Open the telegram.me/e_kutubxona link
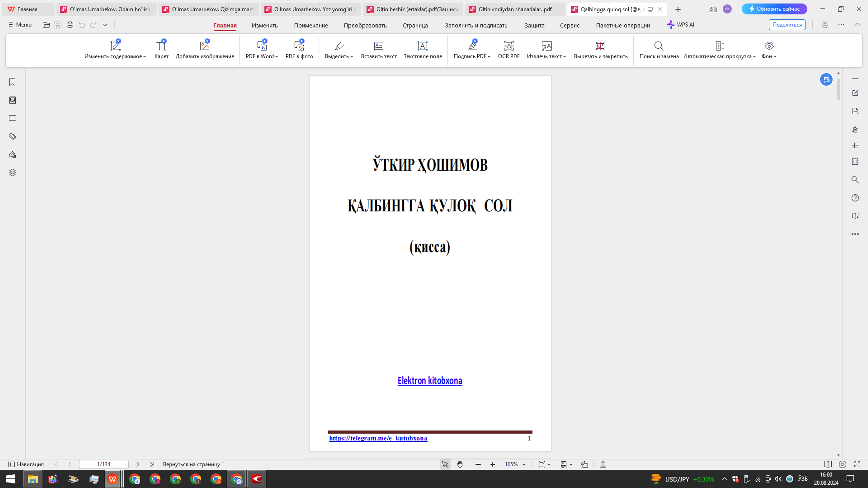The width and height of the screenshot is (868, 488). [378, 438]
